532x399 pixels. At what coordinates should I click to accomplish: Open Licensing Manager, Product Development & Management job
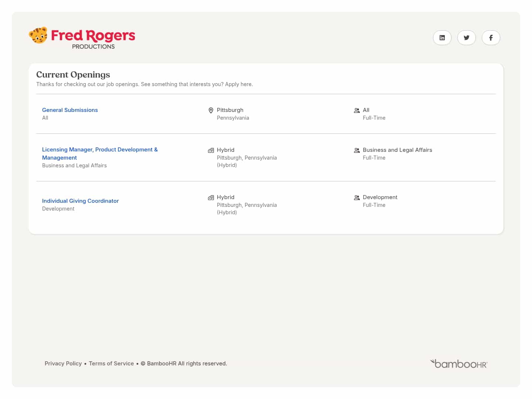pyautogui.click(x=100, y=154)
